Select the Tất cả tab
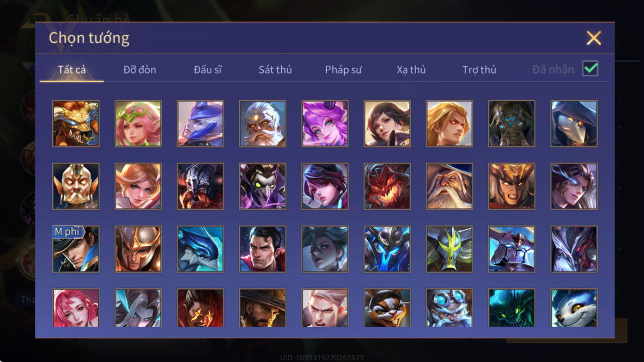Viewport: 644px width, 362px height. (x=72, y=70)
